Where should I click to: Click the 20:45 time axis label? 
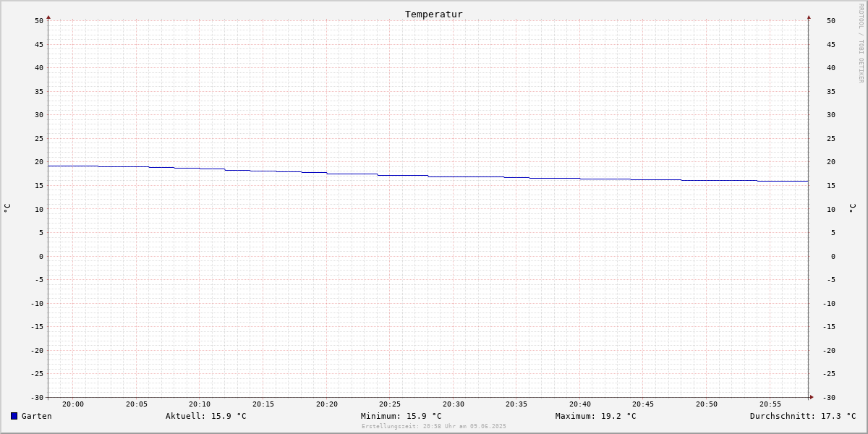(x=643, y=404)
